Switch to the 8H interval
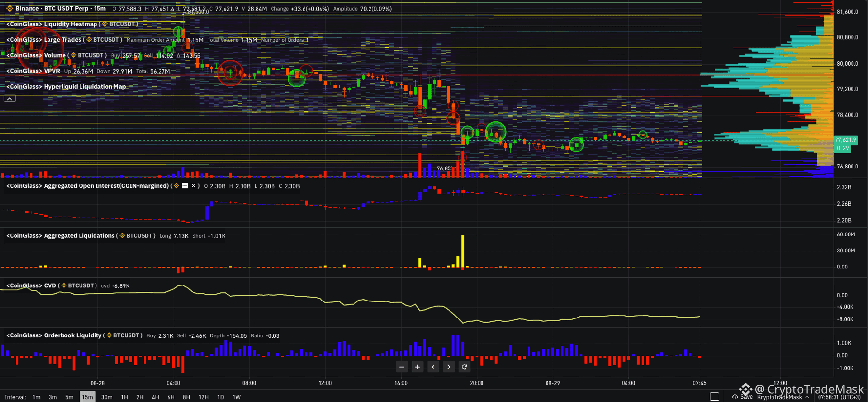Viewport: 868px width, 402px height. [186, 397]
